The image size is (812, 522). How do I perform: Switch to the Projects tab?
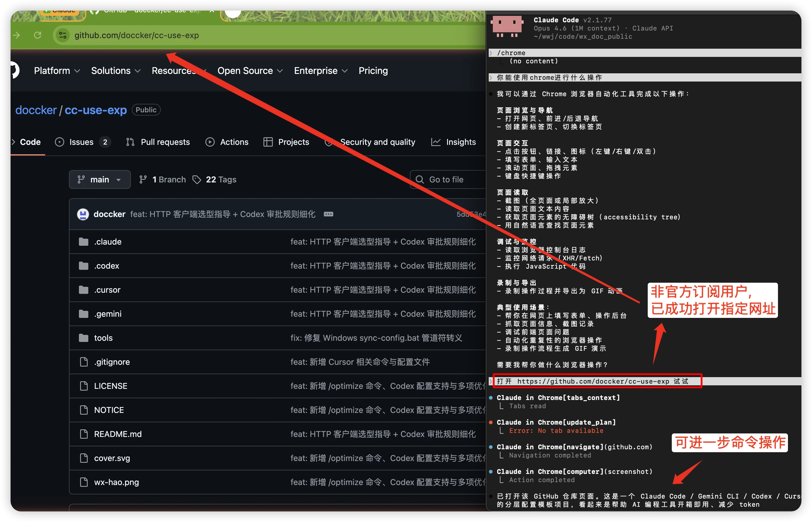click(287, 142)
